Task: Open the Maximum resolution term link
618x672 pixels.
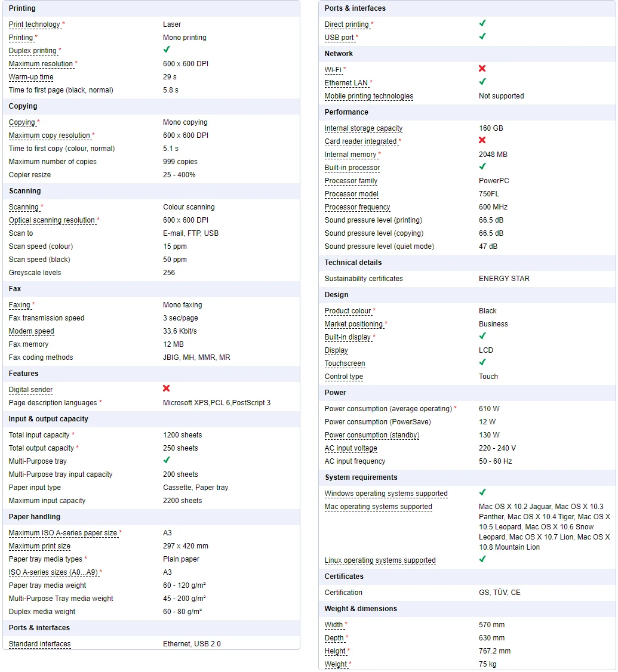Action: click(x=41, y=64)
